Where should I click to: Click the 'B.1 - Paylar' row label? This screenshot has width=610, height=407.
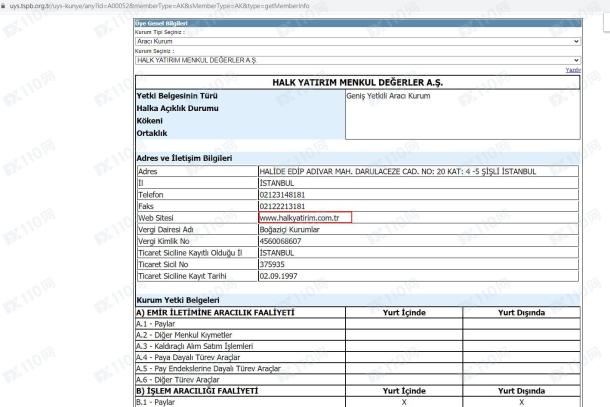[x=156, y=402]
